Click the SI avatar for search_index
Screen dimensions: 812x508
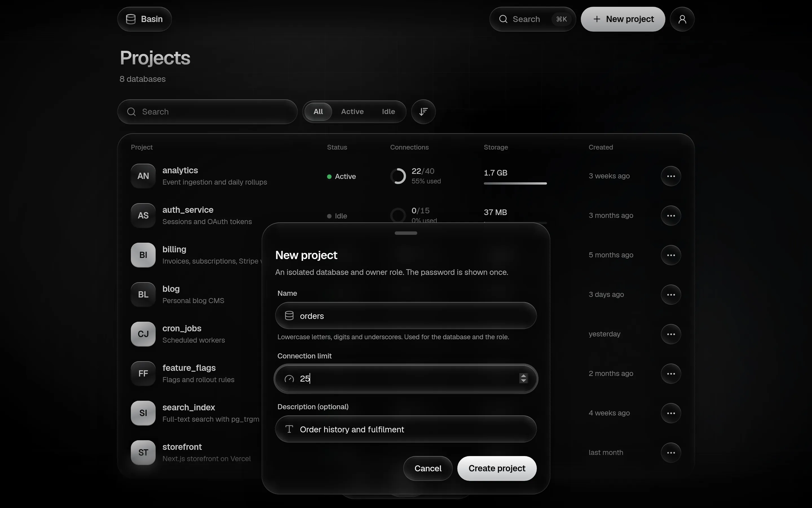pos(143,413)
